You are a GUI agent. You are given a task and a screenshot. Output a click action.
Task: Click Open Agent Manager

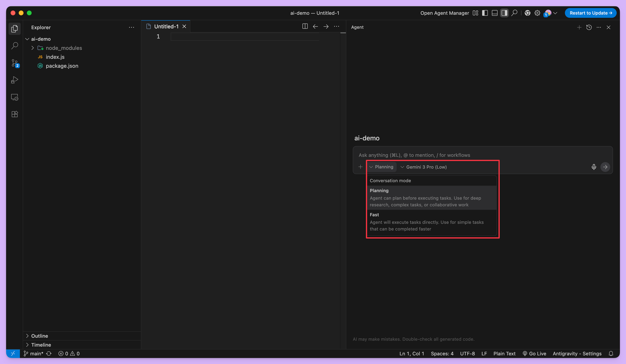444,13
